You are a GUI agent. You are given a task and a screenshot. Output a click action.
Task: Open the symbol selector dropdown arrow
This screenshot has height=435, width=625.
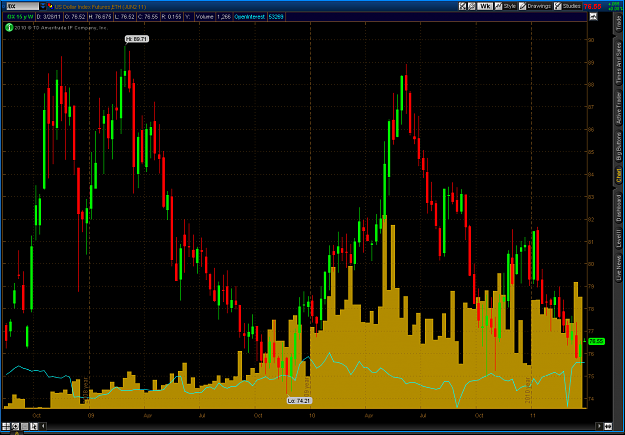pyautogui.click(x=43, y=6)
